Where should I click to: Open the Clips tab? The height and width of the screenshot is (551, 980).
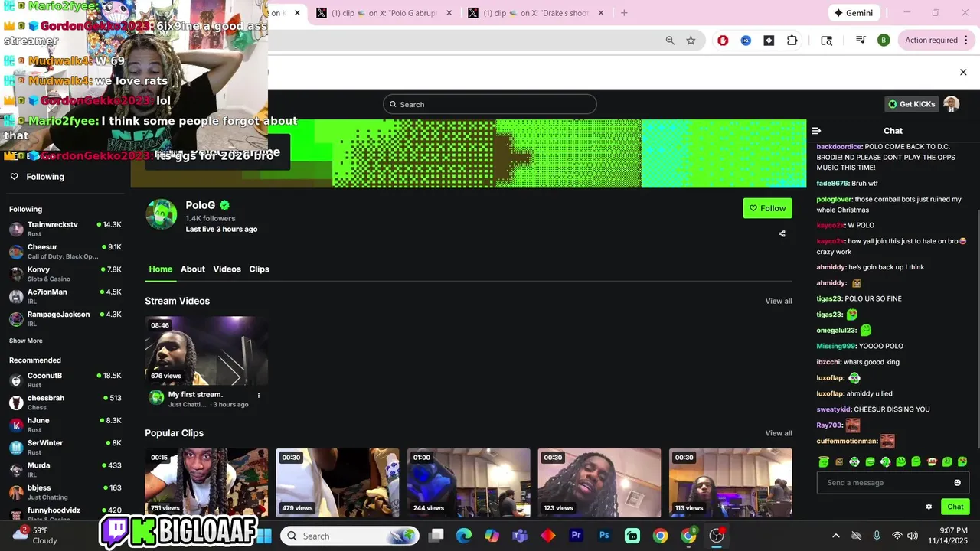[x=259, y=269]
